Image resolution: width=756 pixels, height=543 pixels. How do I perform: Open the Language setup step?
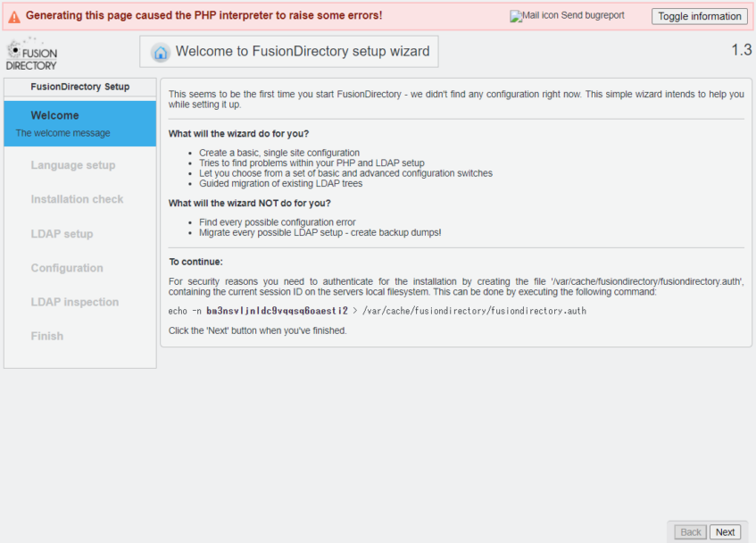pos(72,165)
